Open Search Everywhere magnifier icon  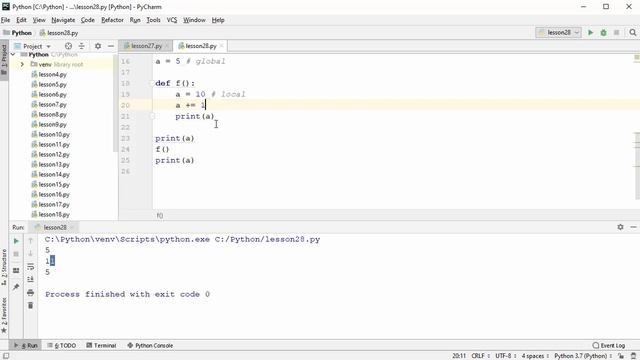point(633,33)
